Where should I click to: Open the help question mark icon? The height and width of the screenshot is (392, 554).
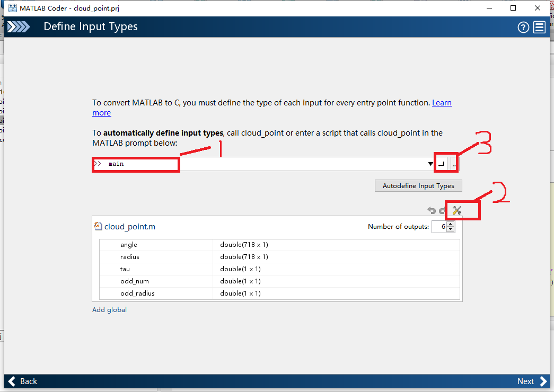click(523, 27)
